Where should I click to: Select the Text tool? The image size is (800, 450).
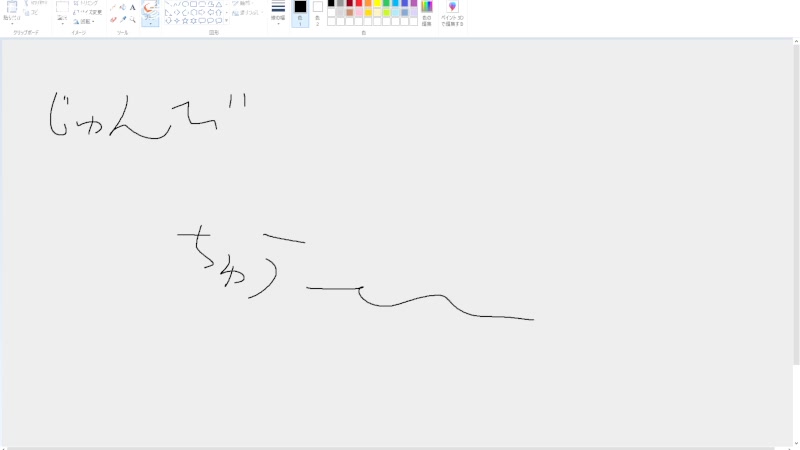[x=132, y=7]
